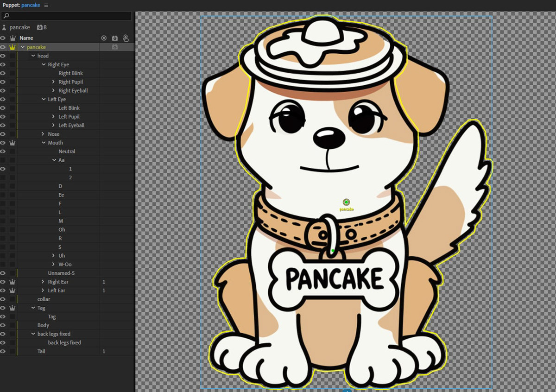The height and width of the screenshot is (392, 556).
Task: Hide the Nose layer
Action: pyautogui.click(x=3, y=134)
